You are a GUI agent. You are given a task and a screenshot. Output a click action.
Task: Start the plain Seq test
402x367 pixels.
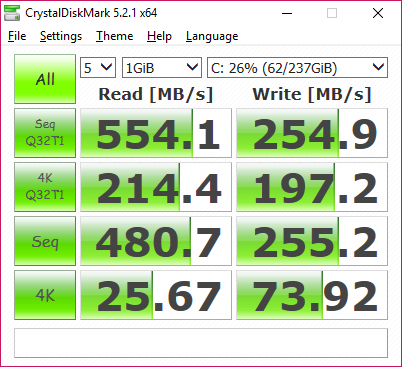[45, 241]
